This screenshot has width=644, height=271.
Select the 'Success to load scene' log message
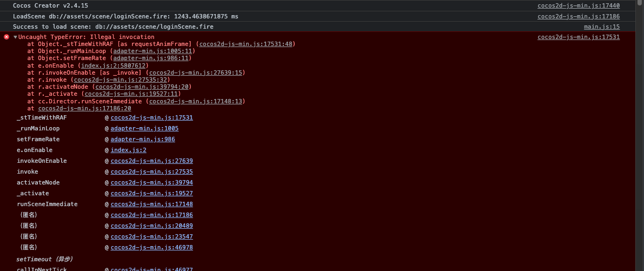coord(113,27)
